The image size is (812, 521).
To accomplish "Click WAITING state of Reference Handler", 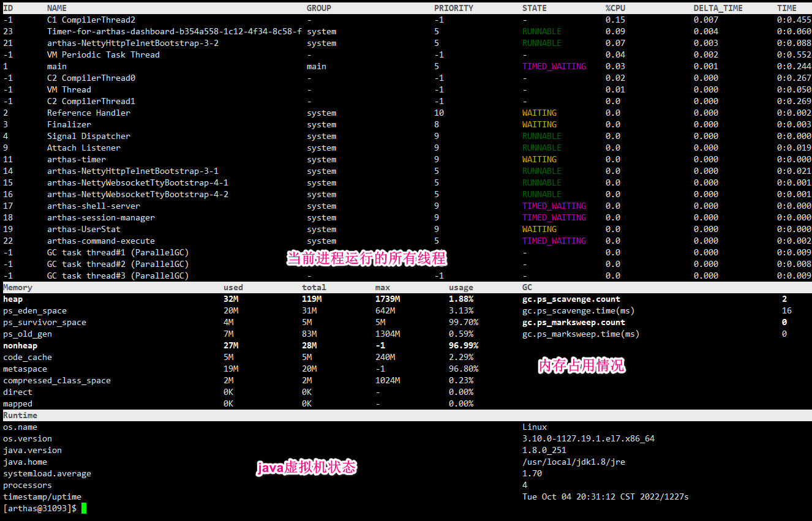I will pos(539,113).
